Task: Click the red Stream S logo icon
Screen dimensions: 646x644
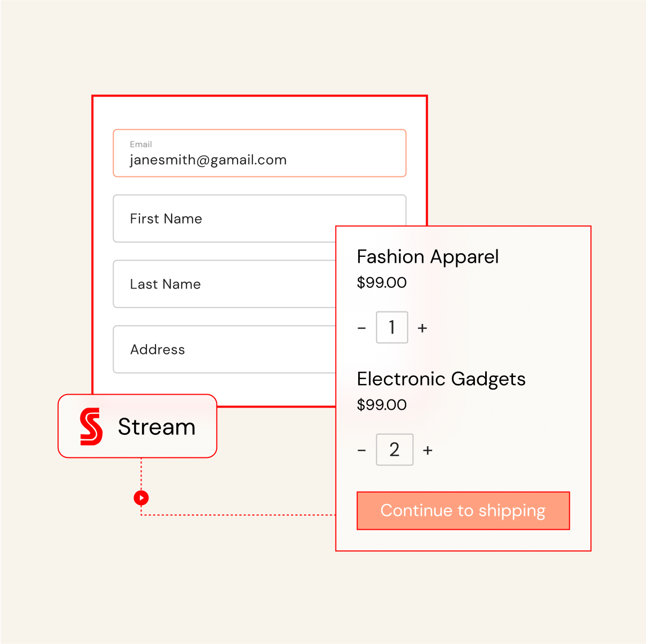Action: (91, 427)
